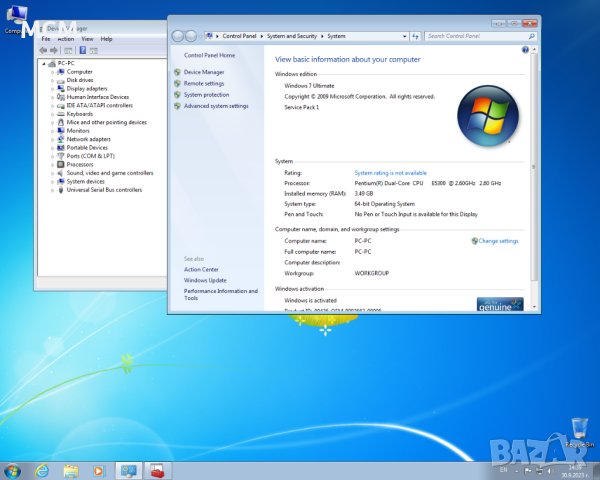This screenshot has width=600, height=480.
Task: Expand the Display adapters node
Action: [x=52, y=88]
